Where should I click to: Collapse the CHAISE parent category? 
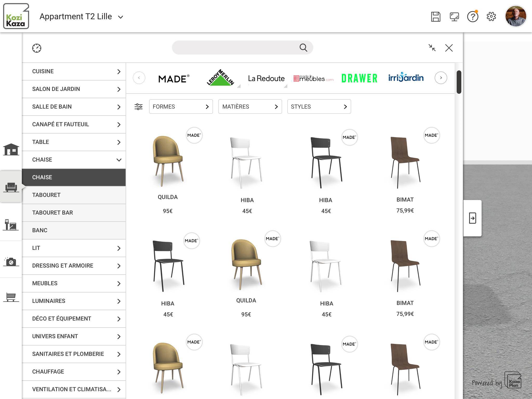tap(74, 160)
